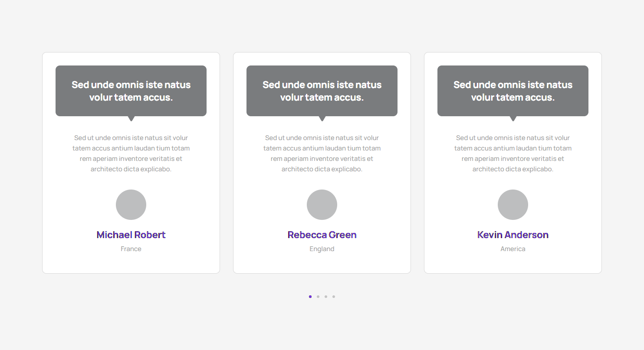Switch to the fourth carousel pagination dot

pos(334,297)
